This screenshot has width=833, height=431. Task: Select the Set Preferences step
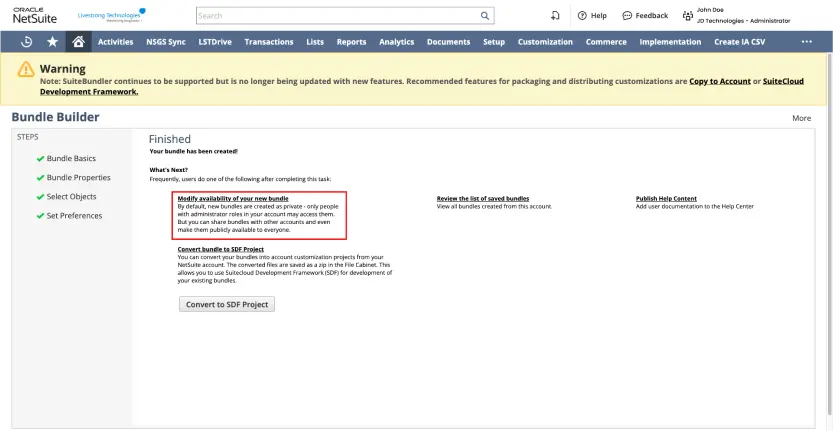pos(74,216)
